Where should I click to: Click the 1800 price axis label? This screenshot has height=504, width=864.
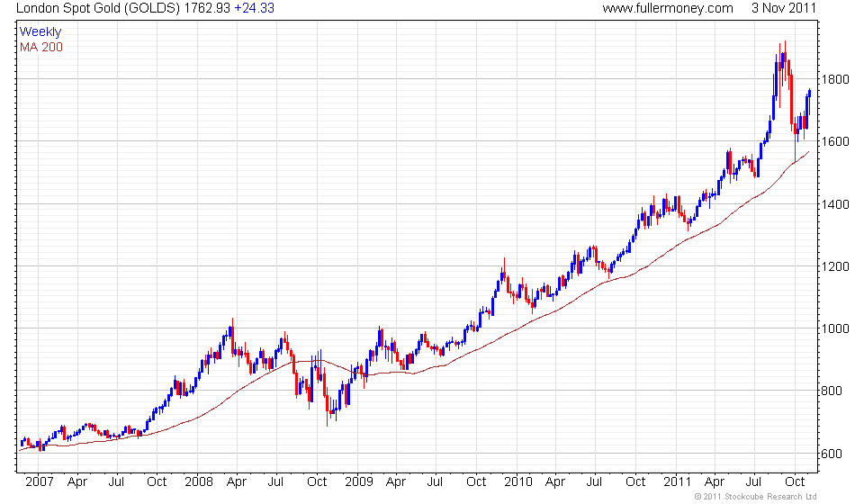coord(835,79)
